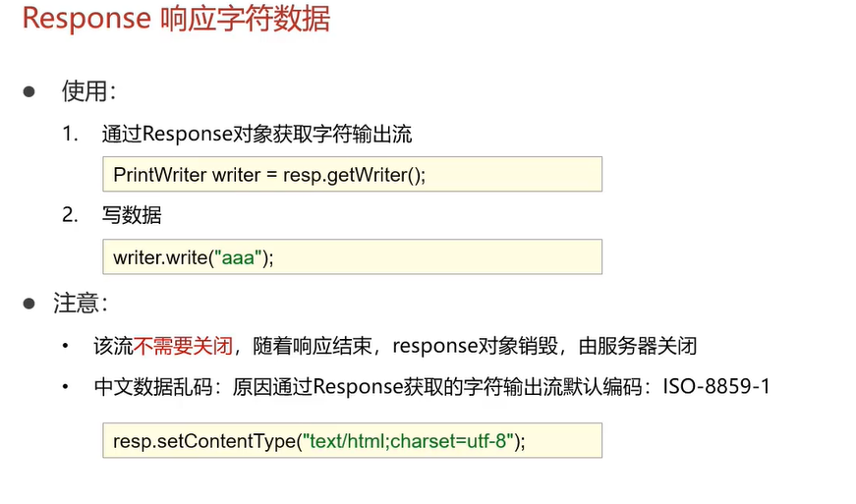Viewport: 856px width, 504px height.
Task: Select the '注意:' bullet heading
Action: coord(81,303)
